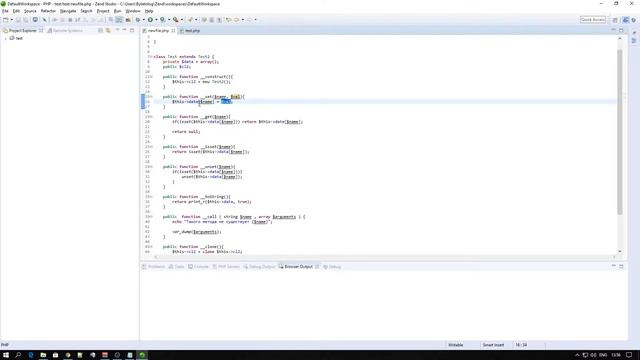Switch to the PHP perspective icon
The height and width of the screenshot is (360, 640).
pyautogui.click(x=625, y=20)
